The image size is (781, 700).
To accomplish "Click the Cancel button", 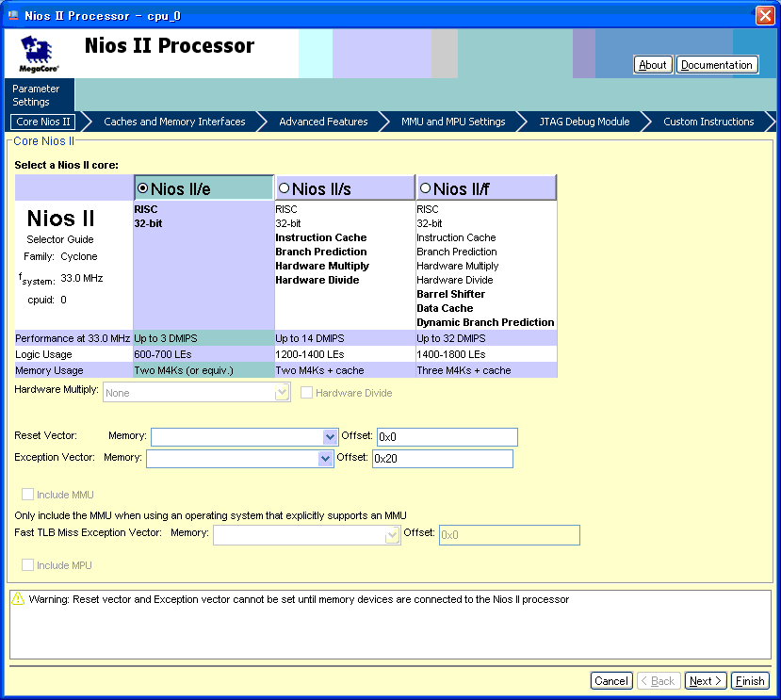I will pos(611,680).
